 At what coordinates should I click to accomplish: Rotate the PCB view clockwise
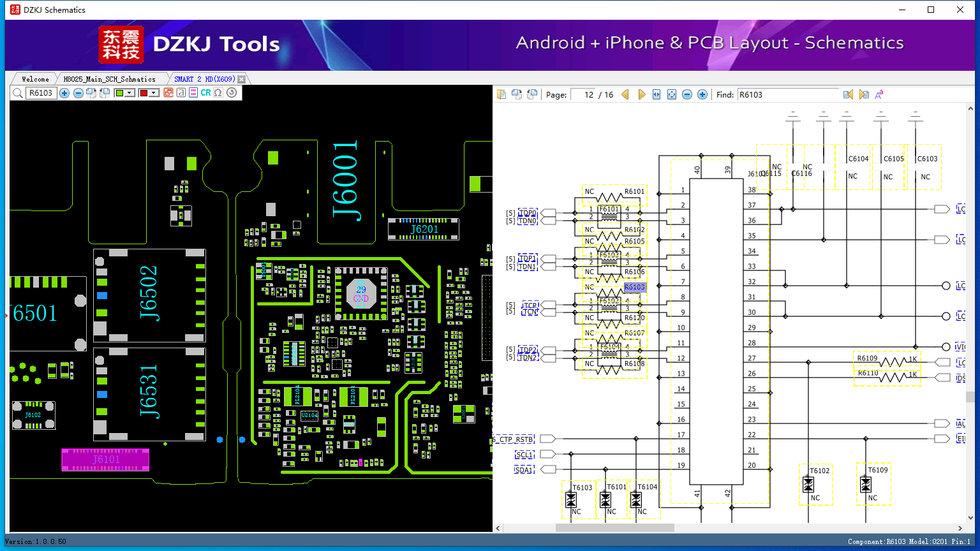91,93
